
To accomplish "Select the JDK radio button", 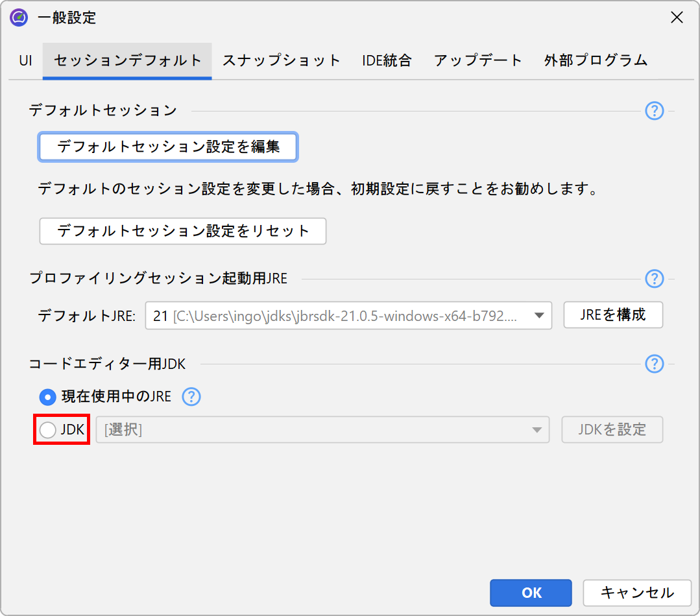I will click(x=47, y=429).
